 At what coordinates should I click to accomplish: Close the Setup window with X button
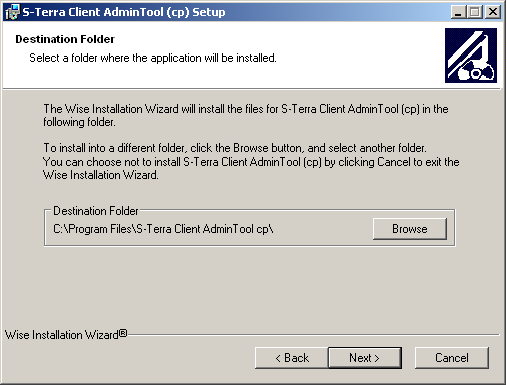click(493, 12)
